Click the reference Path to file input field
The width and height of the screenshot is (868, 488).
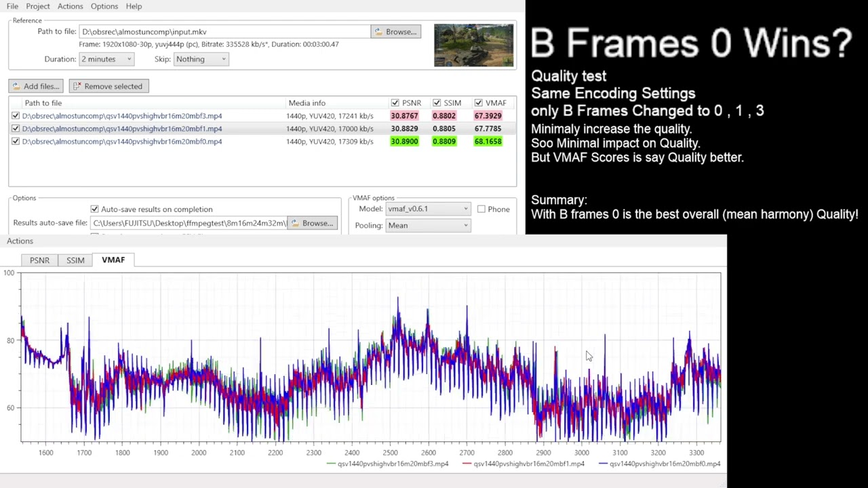point(224,32)
